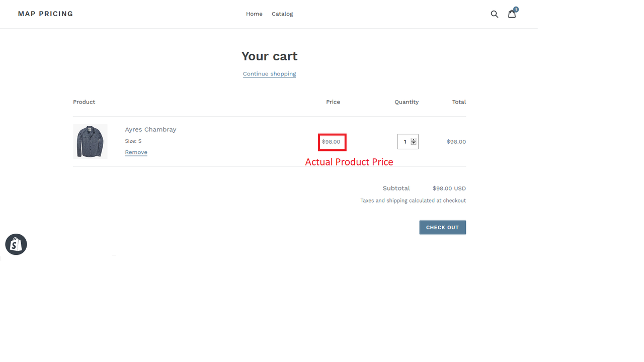Click the MAP PRICING store logo
The width and height of the screenshot is (644, 362).
click(45, 14)
